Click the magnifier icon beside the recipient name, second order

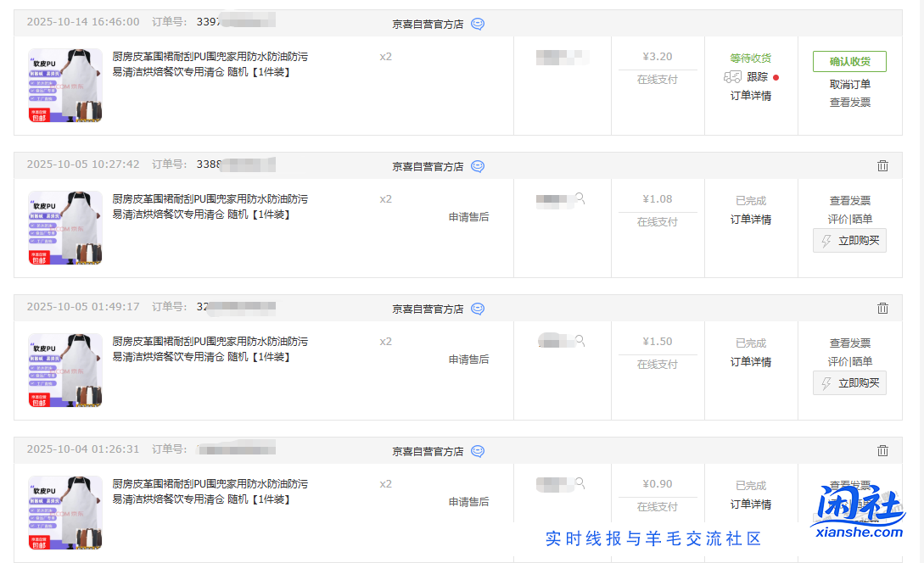click(x=579, y=196)
